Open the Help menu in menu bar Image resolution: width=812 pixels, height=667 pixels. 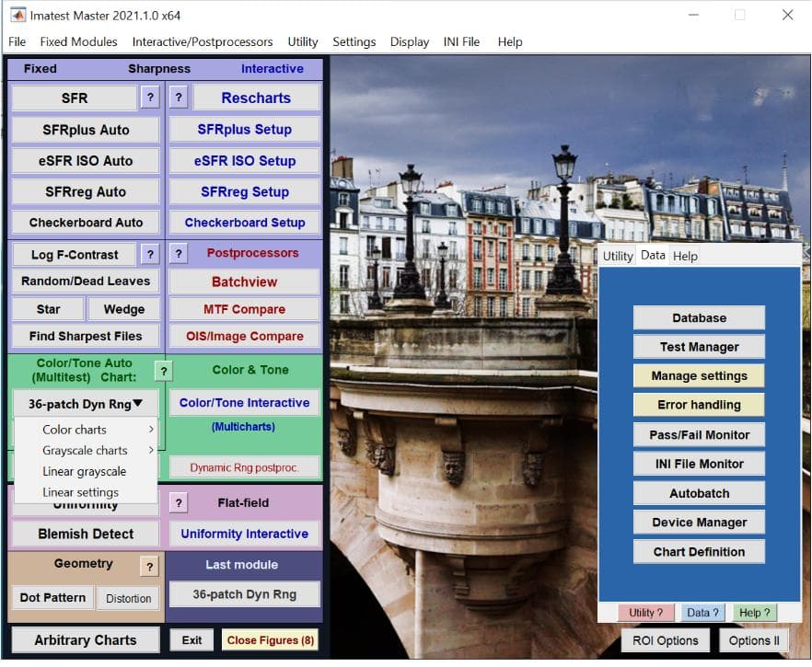click(x=510, y=42)
